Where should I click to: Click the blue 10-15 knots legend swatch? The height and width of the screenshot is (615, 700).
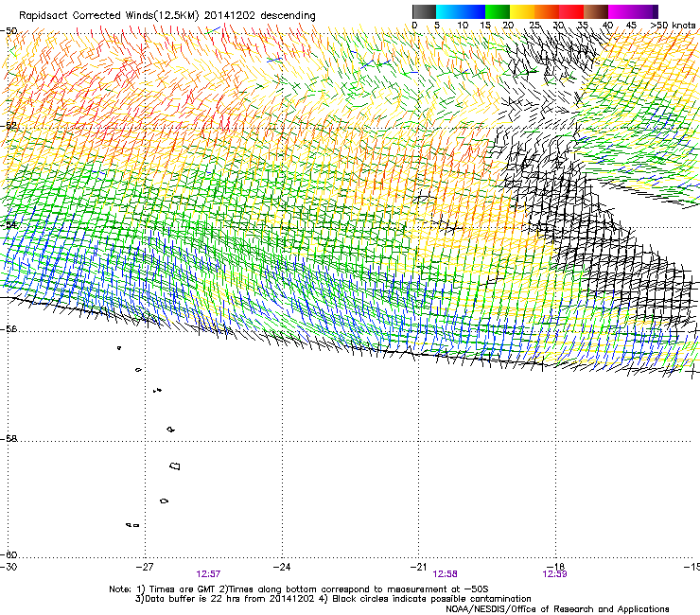(473, 11)
